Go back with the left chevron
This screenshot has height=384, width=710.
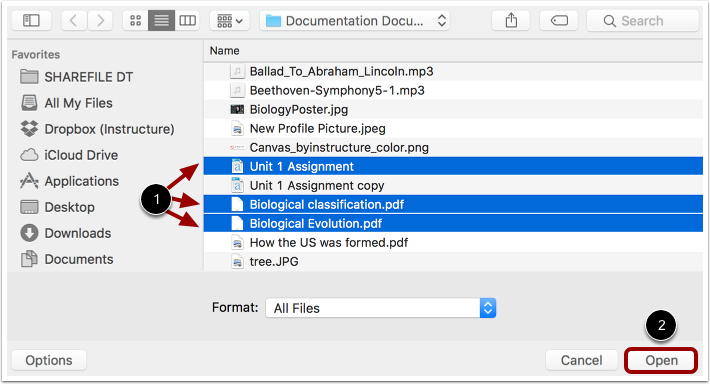[73, 20]
